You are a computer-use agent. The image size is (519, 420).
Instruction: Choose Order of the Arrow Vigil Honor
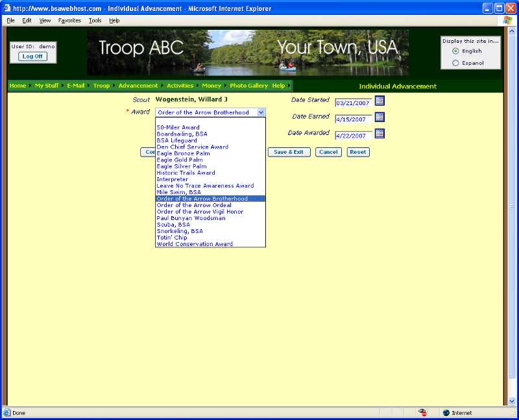tap(210, 212)
